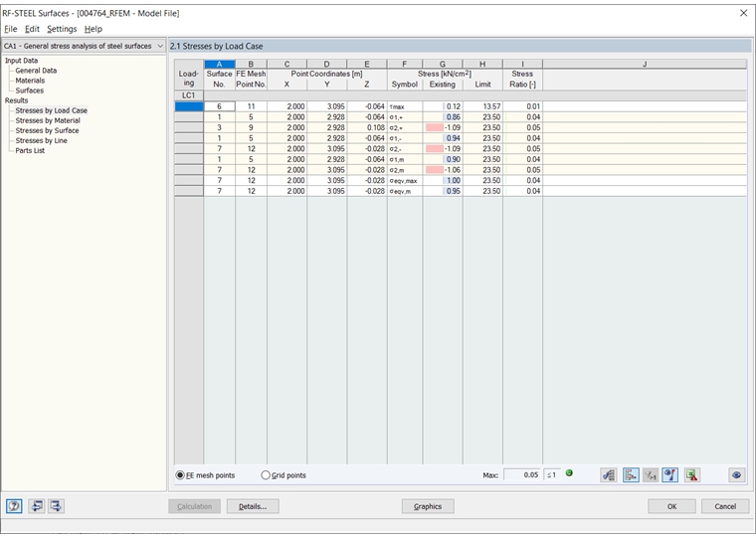Go to next module window icon

click(56, 506)
